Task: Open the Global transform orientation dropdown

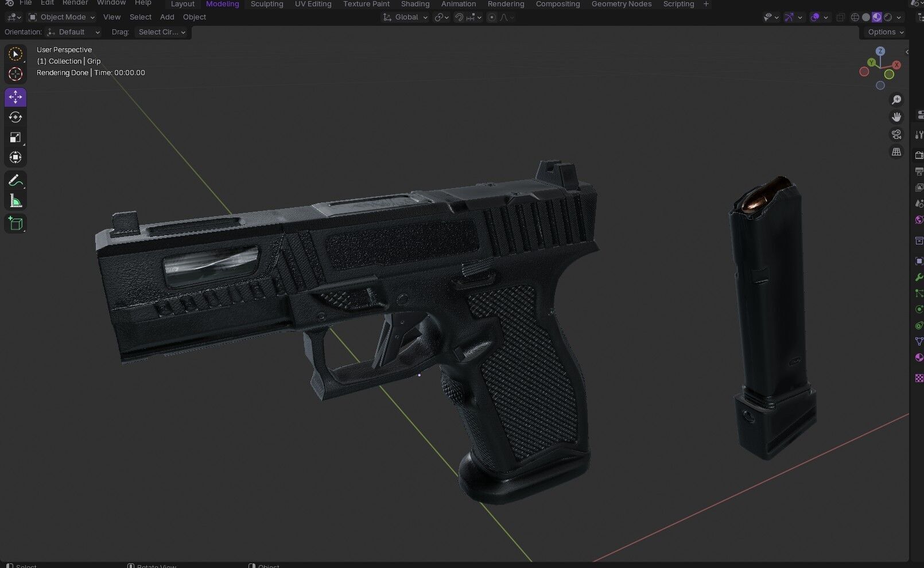Action: click(x=406, y=17)
